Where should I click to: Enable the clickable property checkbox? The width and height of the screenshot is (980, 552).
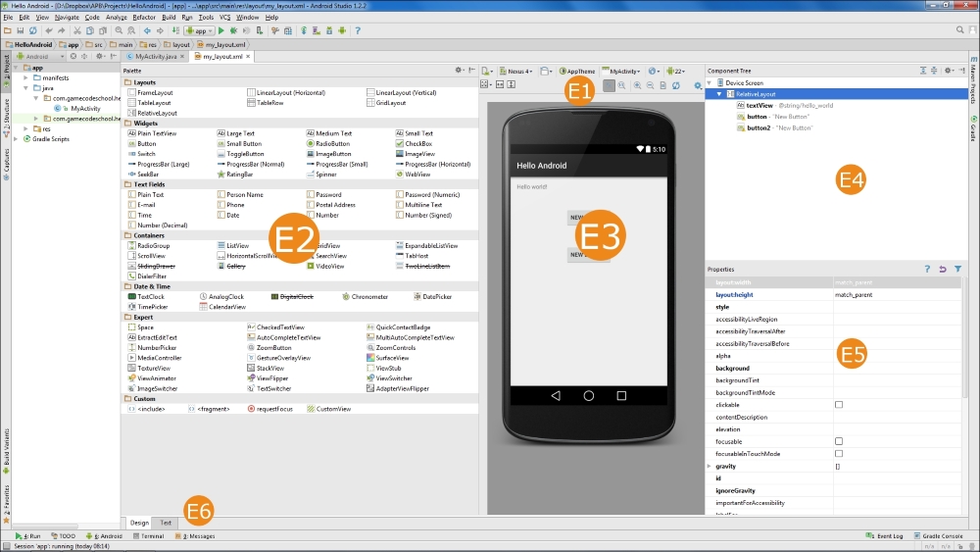pyautogui.click(x=839, y=404)
